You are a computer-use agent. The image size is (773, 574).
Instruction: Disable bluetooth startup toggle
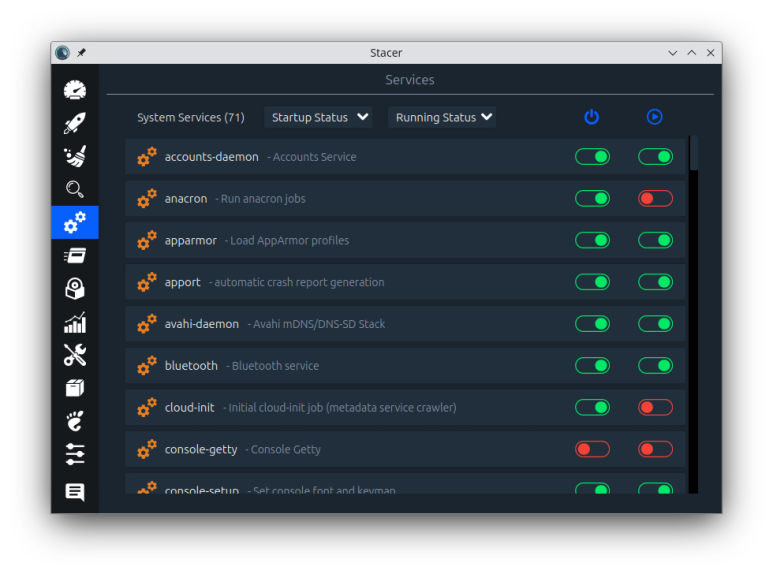pyautogui.click(x=592, y=366)
